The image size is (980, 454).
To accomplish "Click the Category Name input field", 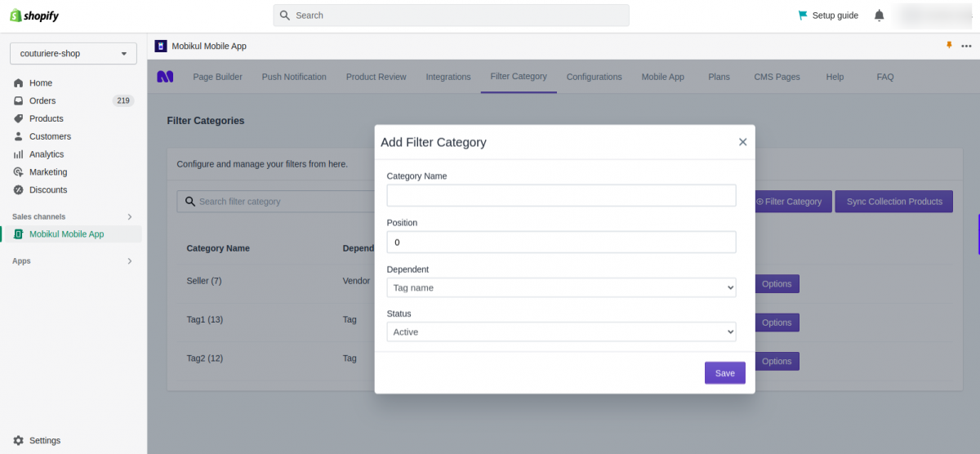I will [561, 195].
